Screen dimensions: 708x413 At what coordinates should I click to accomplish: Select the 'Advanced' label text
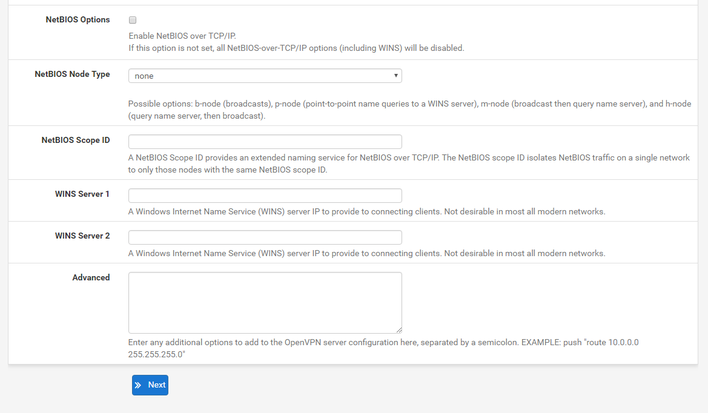91,278
